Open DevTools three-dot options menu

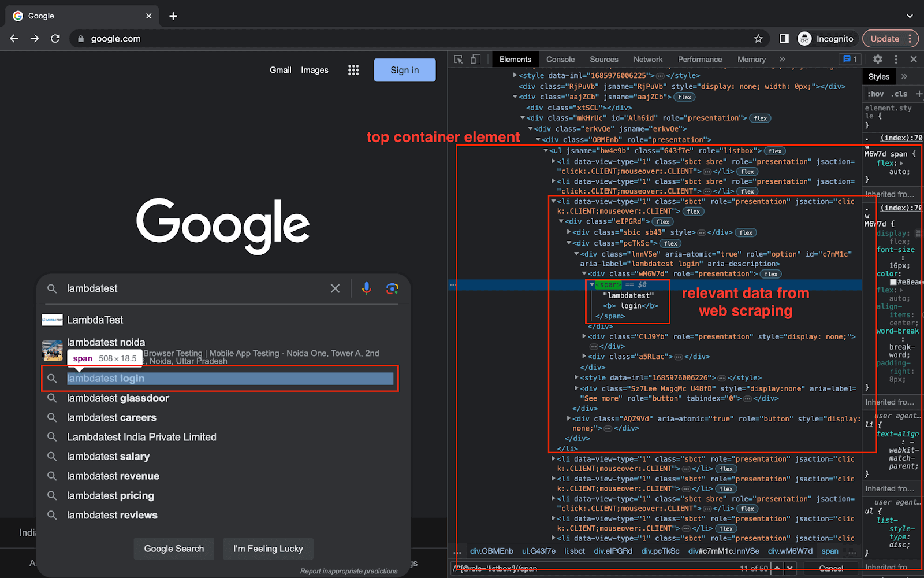point(896,59)
